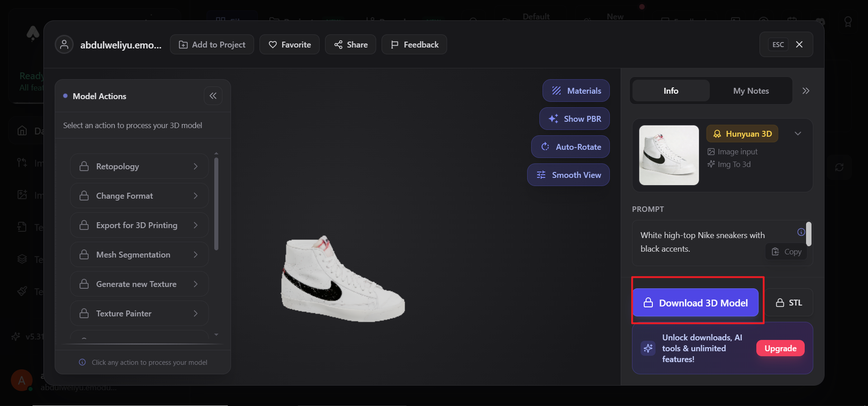Click the "PROMPT" heading
This screenshot has width=868, height=406.
click(x=648, y=209)
